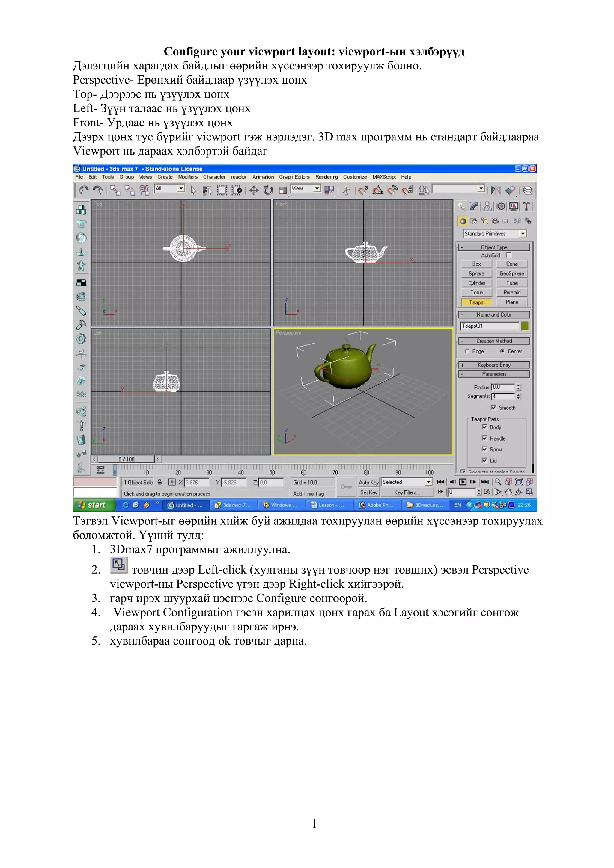Open the Modifiers menu
Image resolution: width=614 pixels, height=868 pixels.
(x=188, y=177)
